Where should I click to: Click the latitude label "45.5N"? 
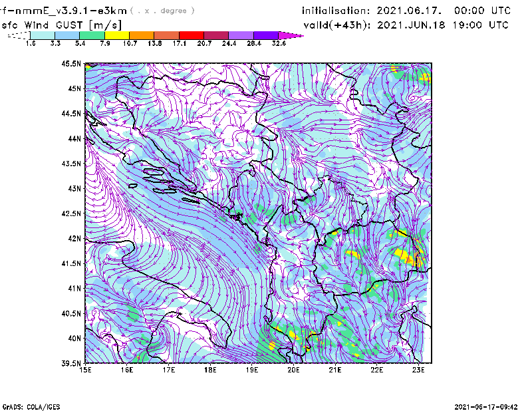click(x=72, y=63)
